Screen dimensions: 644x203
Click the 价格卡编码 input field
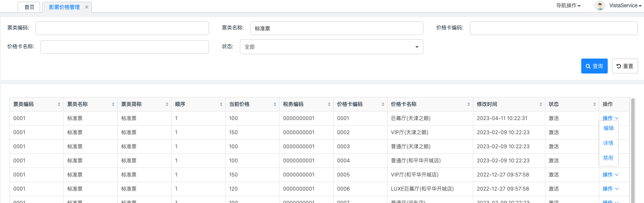[x=554, y=28]
